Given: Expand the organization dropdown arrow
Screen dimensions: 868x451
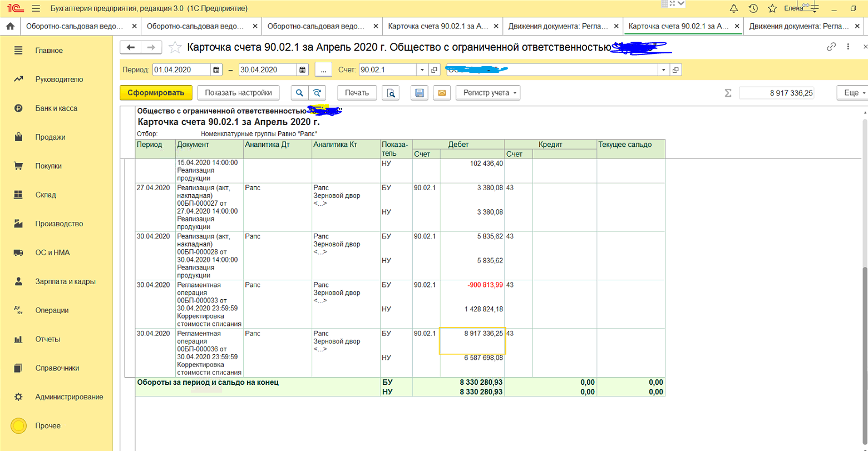Looking at the screenshot, I should click(663, 70).
